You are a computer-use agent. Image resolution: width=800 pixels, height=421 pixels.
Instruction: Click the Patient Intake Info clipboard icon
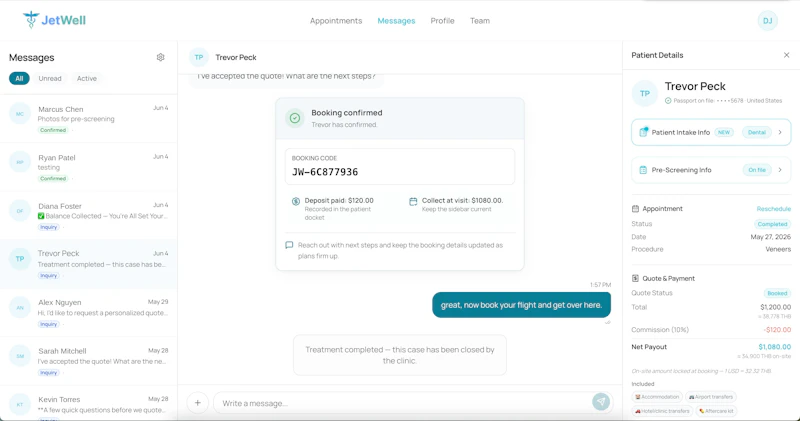[x=643, y=132]
